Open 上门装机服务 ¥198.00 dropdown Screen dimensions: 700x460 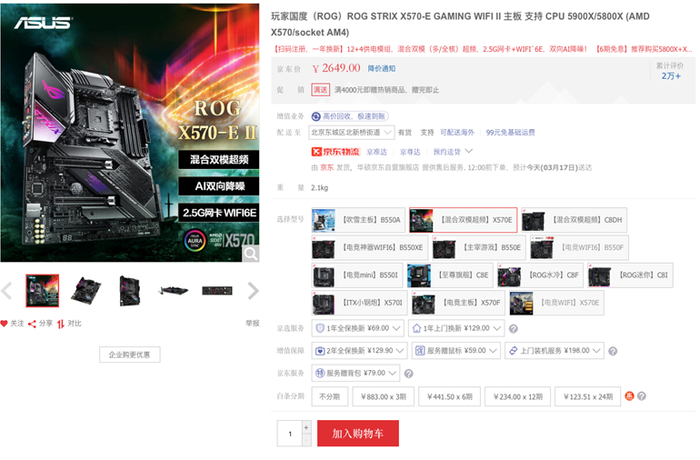pos(554,351)
